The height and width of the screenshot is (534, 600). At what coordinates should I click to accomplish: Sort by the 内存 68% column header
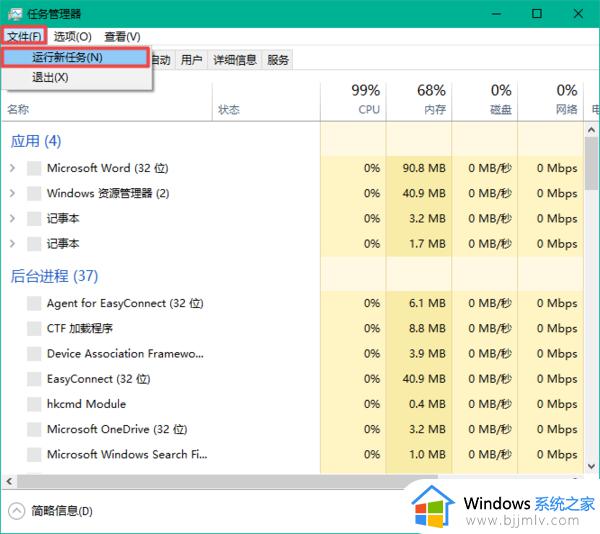pos(419,100)
